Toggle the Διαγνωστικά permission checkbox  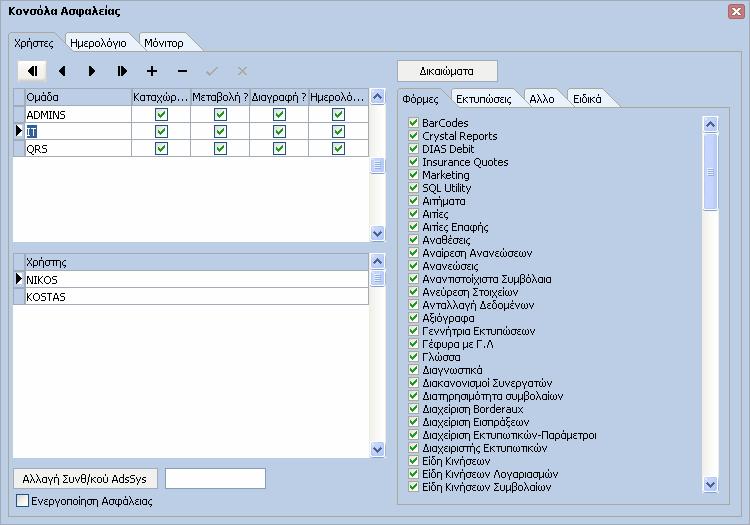click(414, 370)
